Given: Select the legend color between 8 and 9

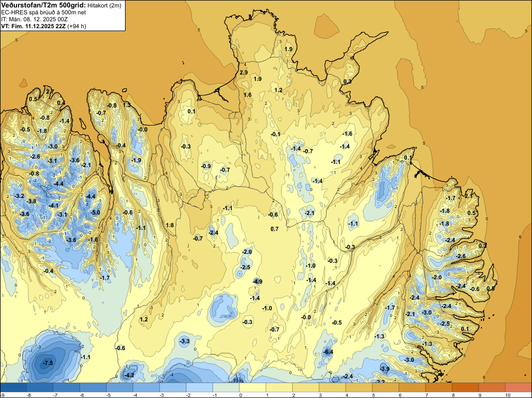Looking at the screenshot, I should click(x=465, y=387).
